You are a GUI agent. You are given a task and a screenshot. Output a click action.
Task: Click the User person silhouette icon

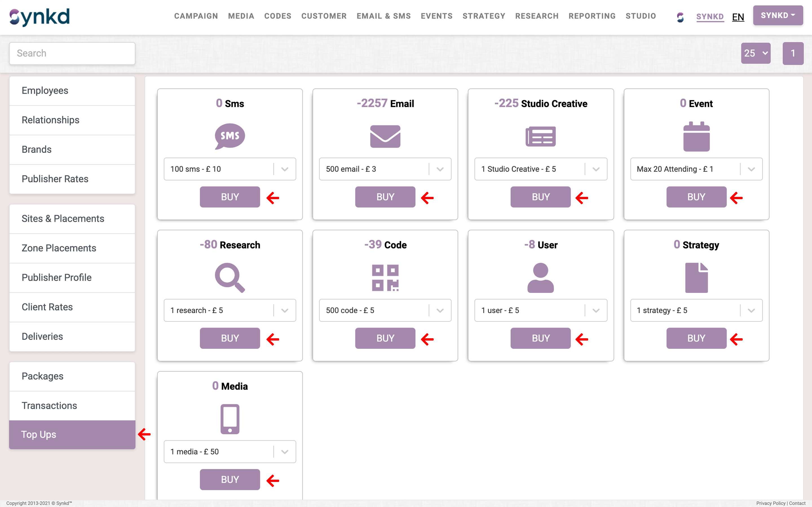point(540,278)
